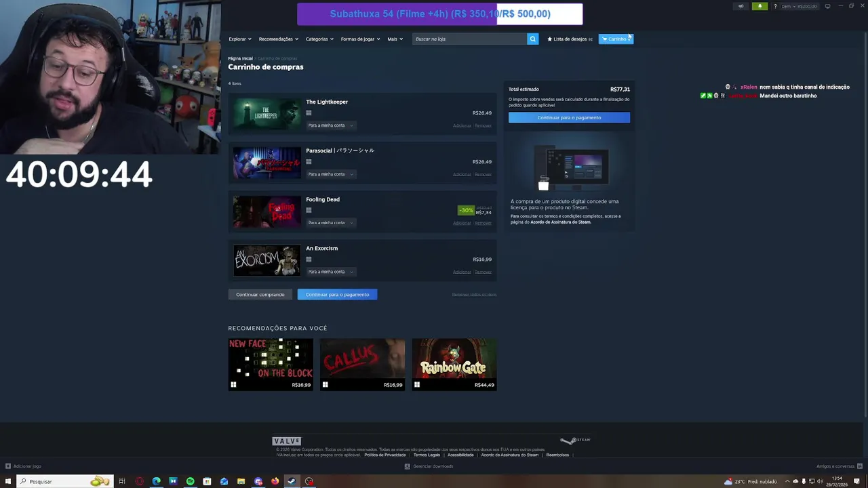Remove The Lightkeeper from cart

tap(483, 125)
